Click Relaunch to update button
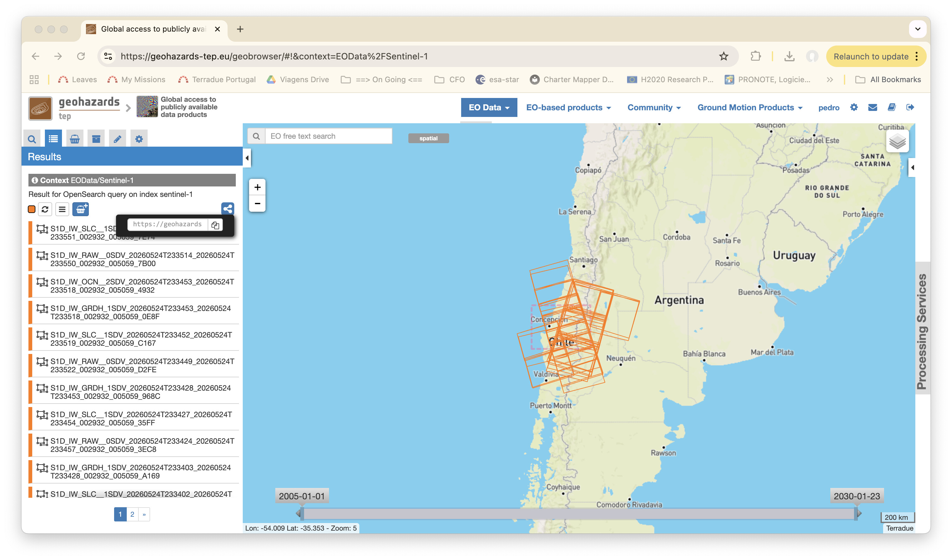This screenshot has width=952, height=560. 871,56
